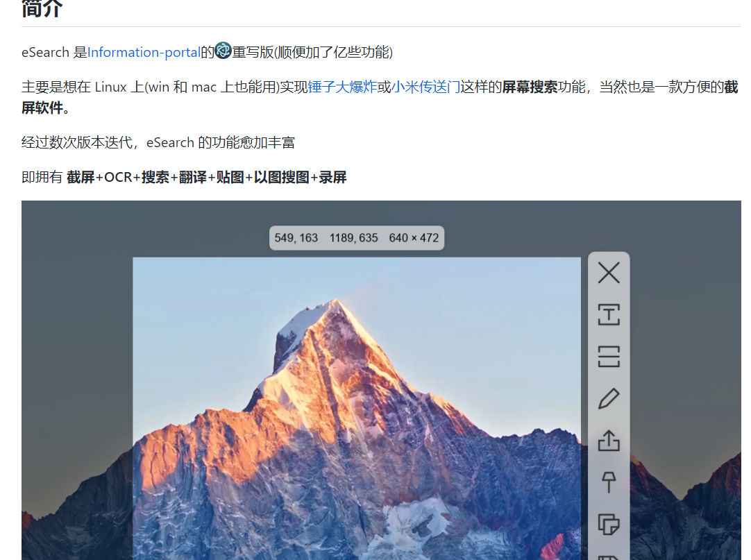The image size is (751, 560).
Task: Click the Electron logo icon before 重写版
Action: [x=223, y=51]
